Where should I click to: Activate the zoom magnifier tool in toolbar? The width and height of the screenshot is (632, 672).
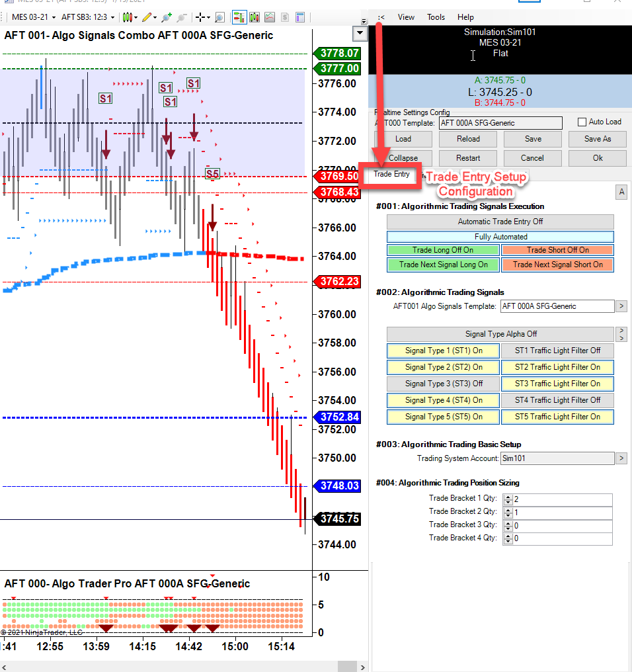(x=219, y=17)
